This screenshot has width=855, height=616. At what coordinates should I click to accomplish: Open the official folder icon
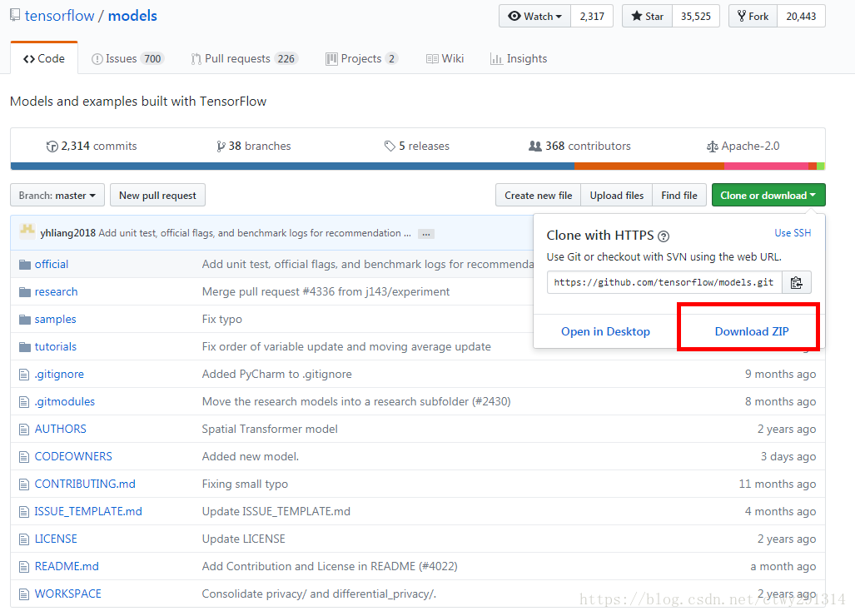tap(24, 265)
